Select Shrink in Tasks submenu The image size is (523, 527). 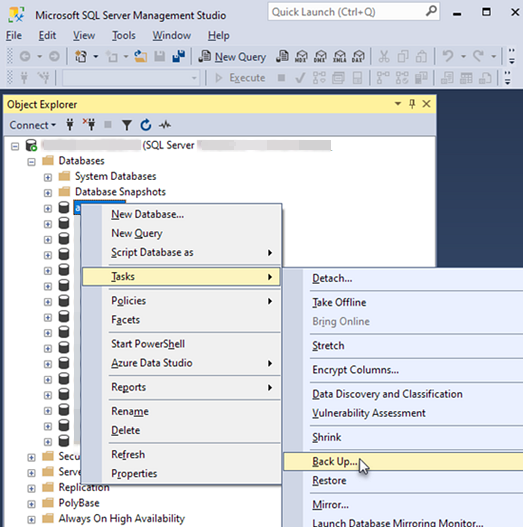tap(403, 437)
